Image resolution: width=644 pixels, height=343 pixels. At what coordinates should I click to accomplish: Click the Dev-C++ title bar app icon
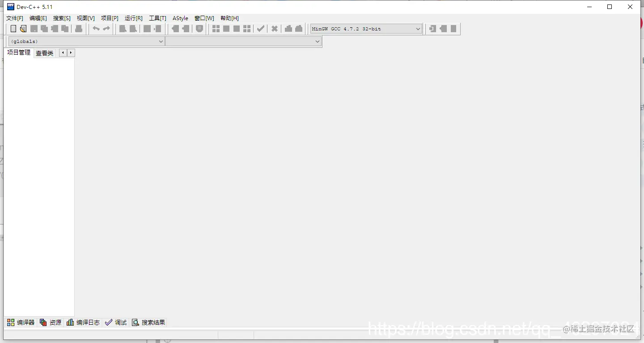tap(11, 7)
